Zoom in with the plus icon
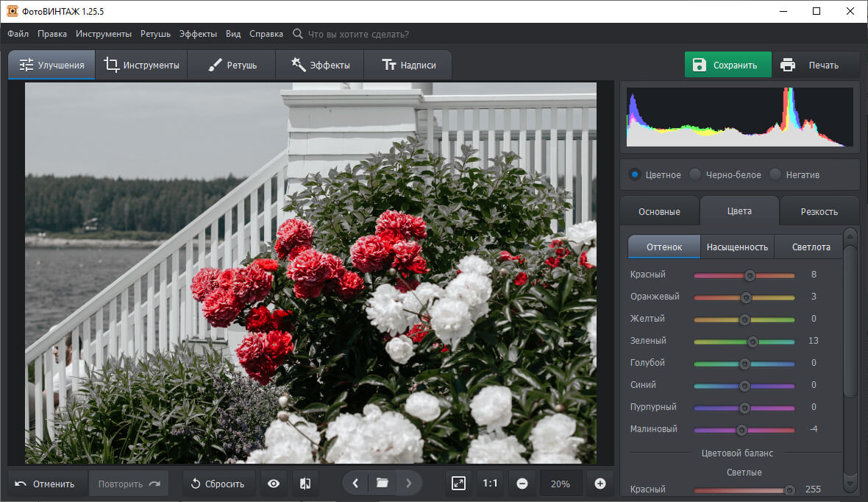Image resolution: width=868 pixels, height=502 pixels. click(600, 484)
